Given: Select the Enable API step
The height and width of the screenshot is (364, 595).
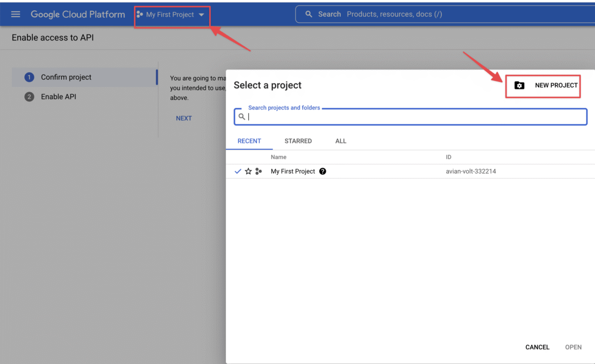Looking at the screenshot, I should click(x=58, y=97).
